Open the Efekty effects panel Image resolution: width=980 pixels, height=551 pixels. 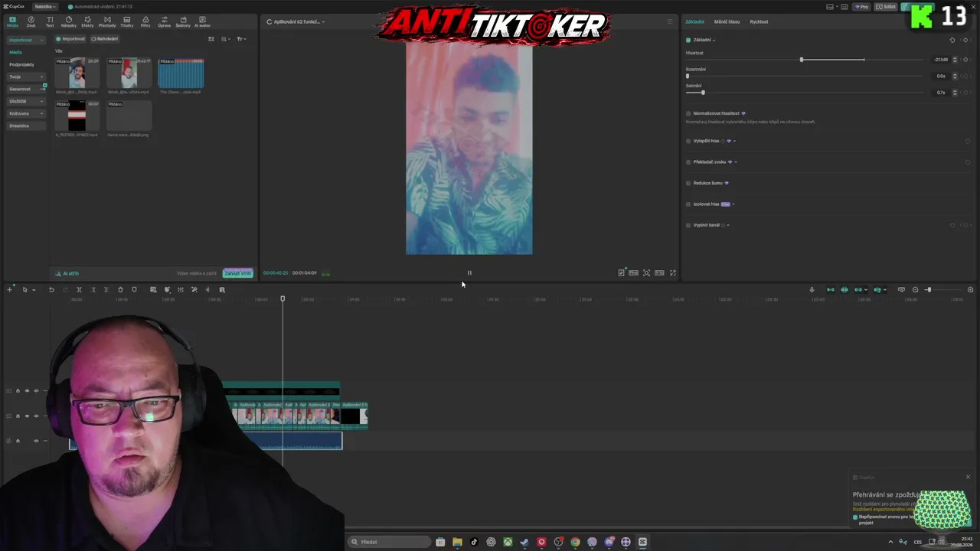point(87,21)
